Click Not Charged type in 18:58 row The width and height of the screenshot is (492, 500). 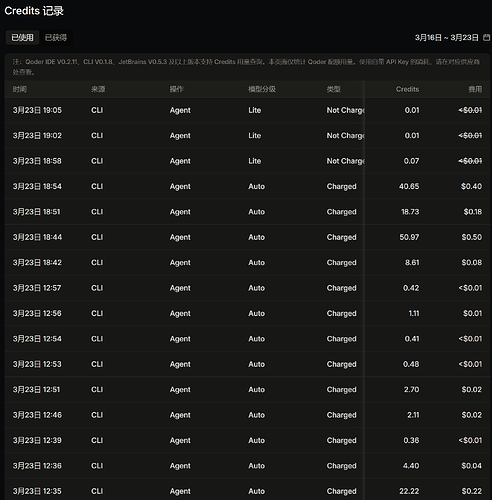[x=346, y=161]
